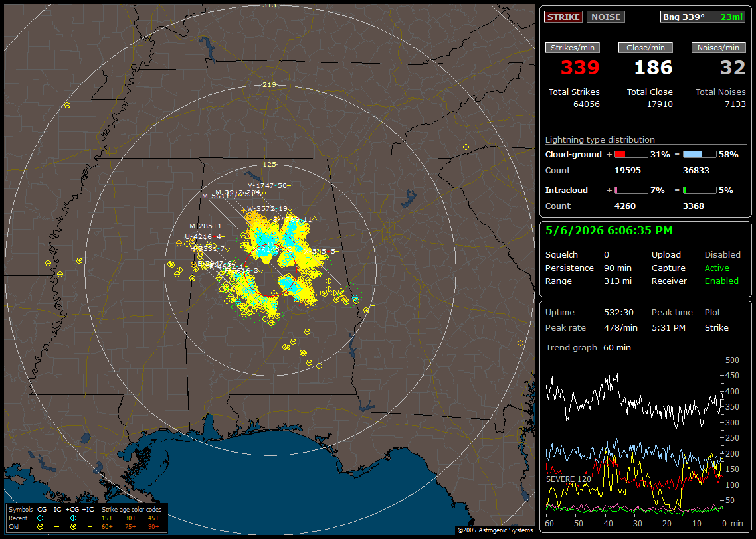
Task: Select storm cell label U-4216+4
Action: (x=203, y=236)
